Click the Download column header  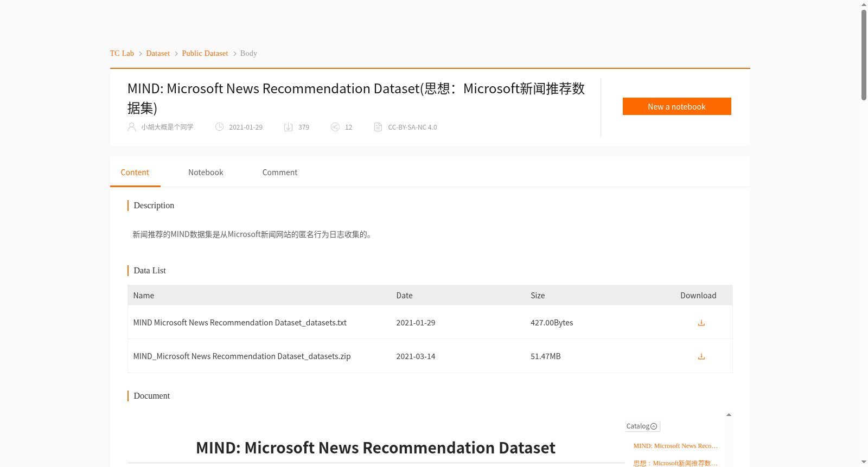click(x=698, y=296)
